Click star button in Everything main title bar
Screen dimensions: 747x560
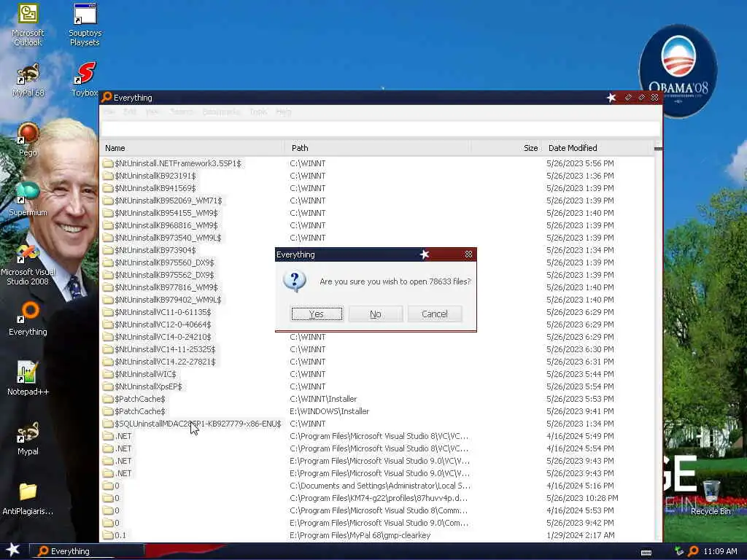click(611, 98)
